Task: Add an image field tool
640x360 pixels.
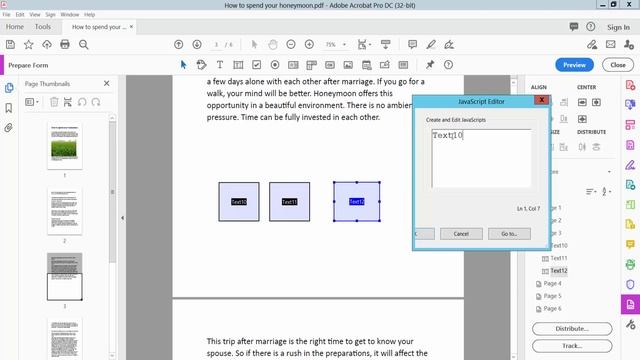Action: coord(348,65)
